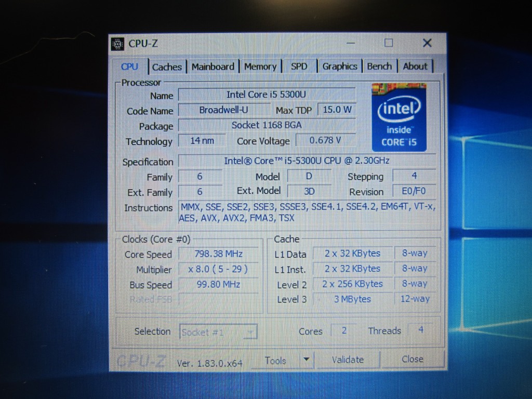Click the Core Speed value 798.38 MHz
This screenshot has width=532, height=399.
coord(219,254)
